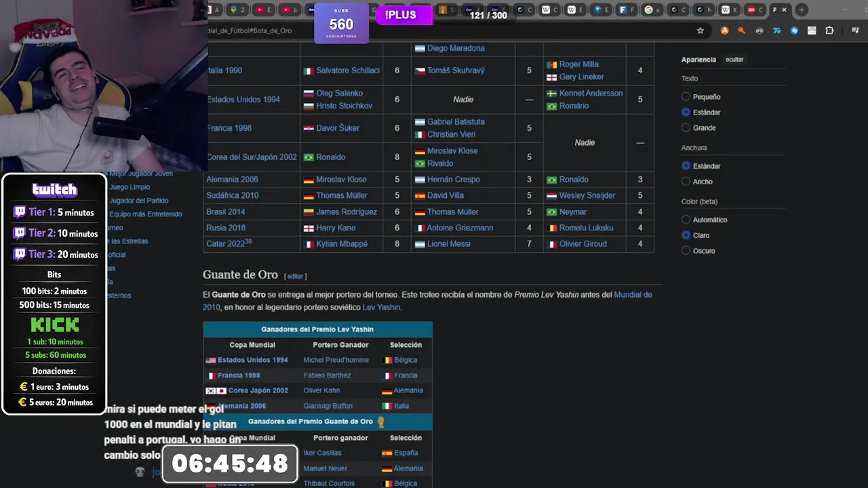Close the active Wikipedia tab
868x488 pixels.
click(785, 10)
